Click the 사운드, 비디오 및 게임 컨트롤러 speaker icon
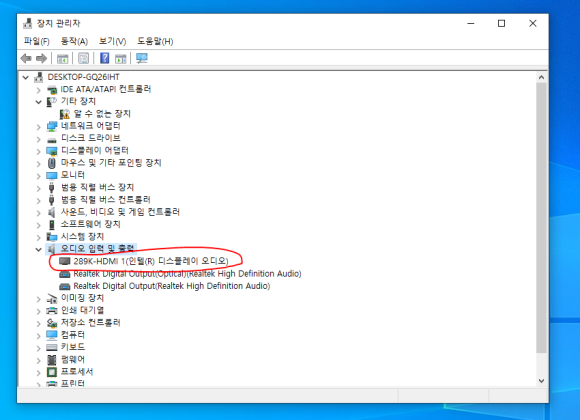Screen dimensions: 580x420 click(52, 212)
